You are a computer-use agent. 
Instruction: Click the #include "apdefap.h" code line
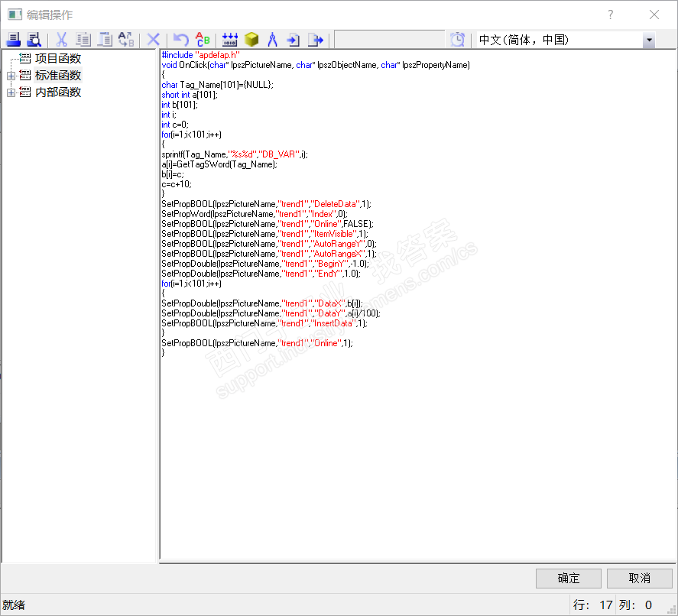click(x=200, y=55)
